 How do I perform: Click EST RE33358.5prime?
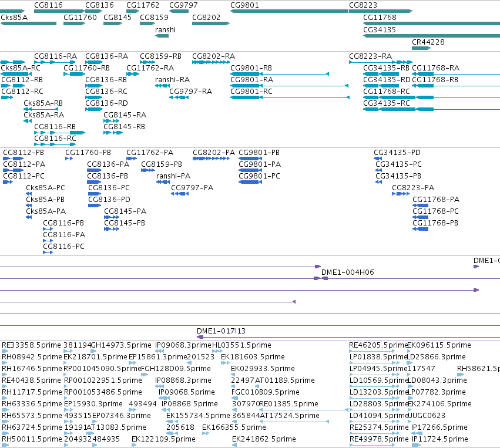pyautogui.click(x=31, y=345)
